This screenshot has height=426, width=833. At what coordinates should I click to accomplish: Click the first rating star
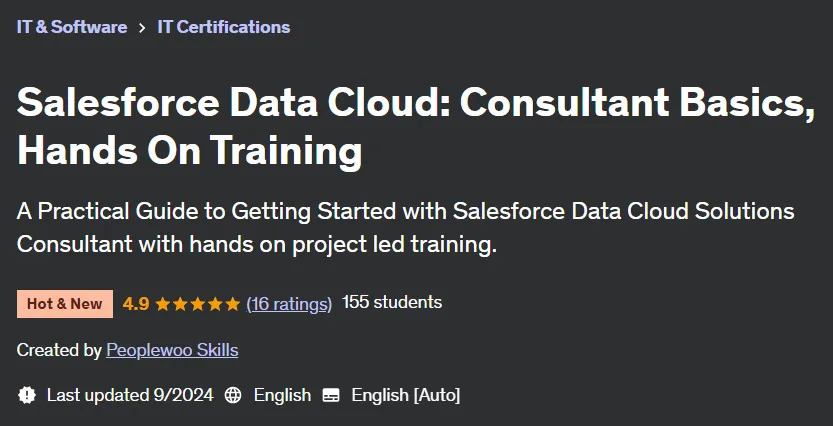(163, 304)
